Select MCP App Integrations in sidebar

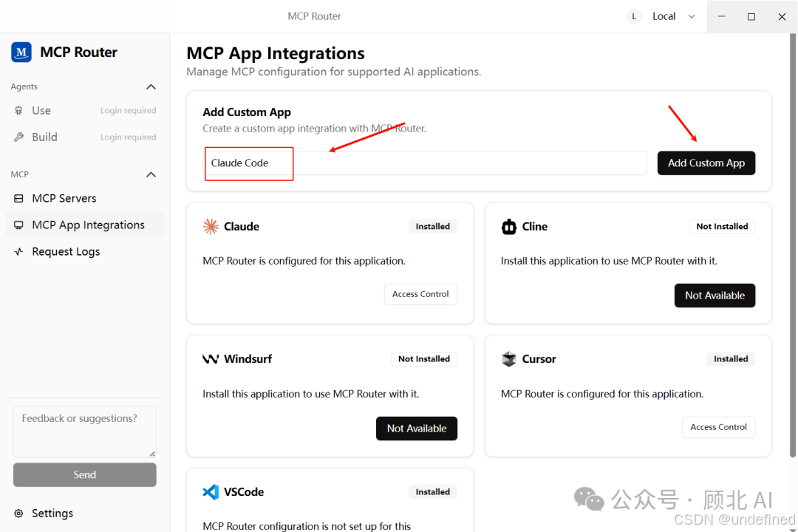coord(84,225)
